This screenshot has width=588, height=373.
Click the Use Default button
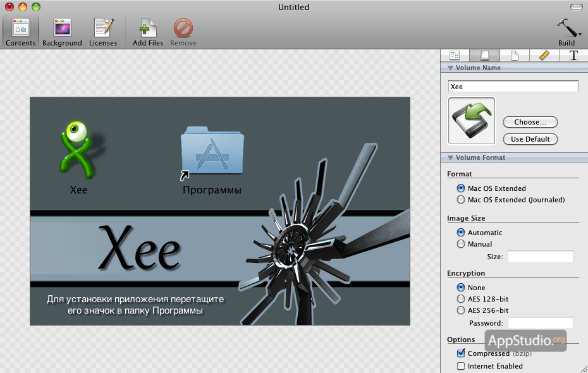click(x=530, y=139)
